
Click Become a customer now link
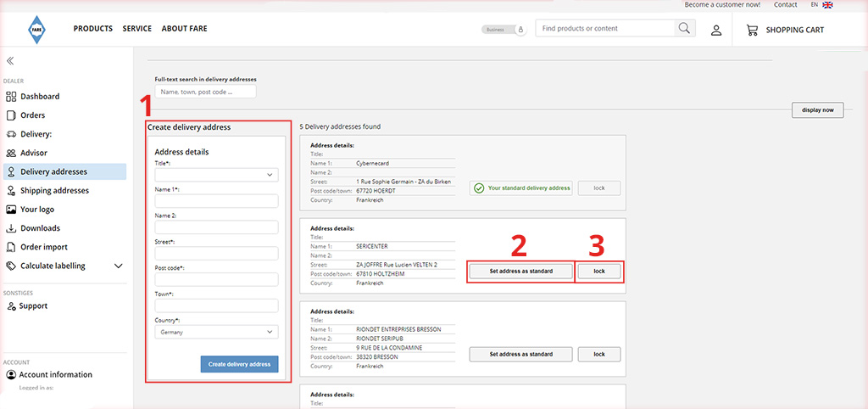click(722, 4)
